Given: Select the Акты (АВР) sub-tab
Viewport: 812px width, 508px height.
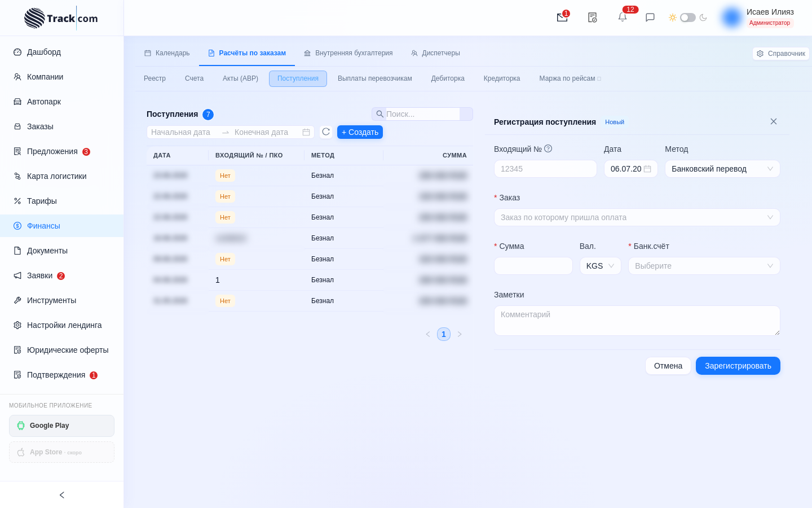Looking at the screenshot, I should click(240, 78).
